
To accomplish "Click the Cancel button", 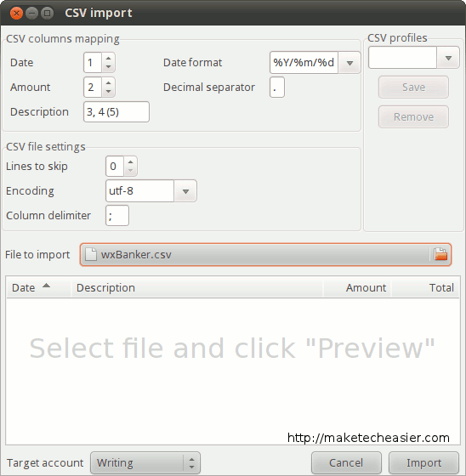I will point(346,463).
